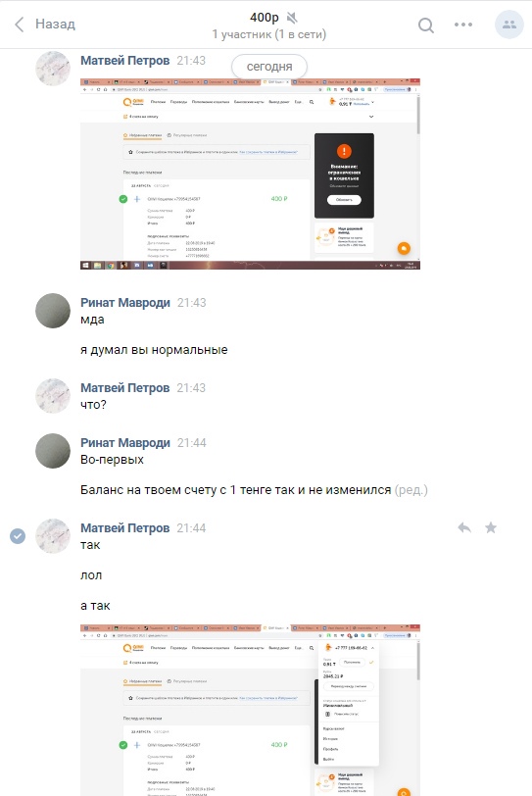Open the chat search magnifier icon

426,25
